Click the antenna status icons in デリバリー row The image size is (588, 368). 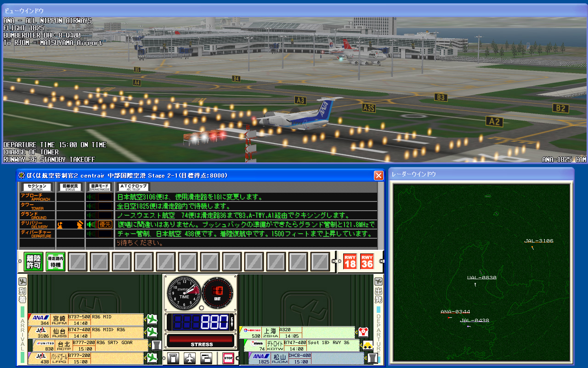click(70, 224)
